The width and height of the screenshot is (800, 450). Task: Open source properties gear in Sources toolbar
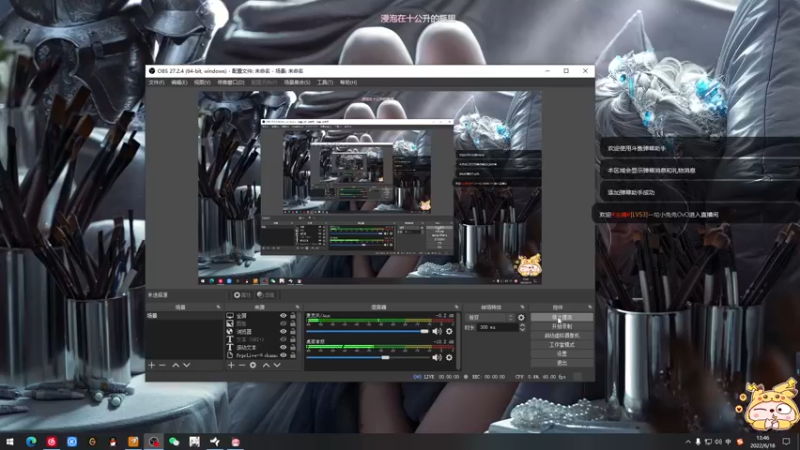(x=253, y=365)
